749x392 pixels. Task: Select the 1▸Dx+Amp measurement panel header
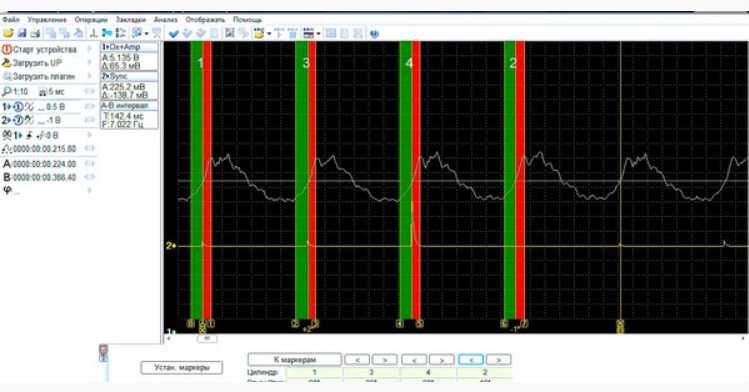click(129, 47)
